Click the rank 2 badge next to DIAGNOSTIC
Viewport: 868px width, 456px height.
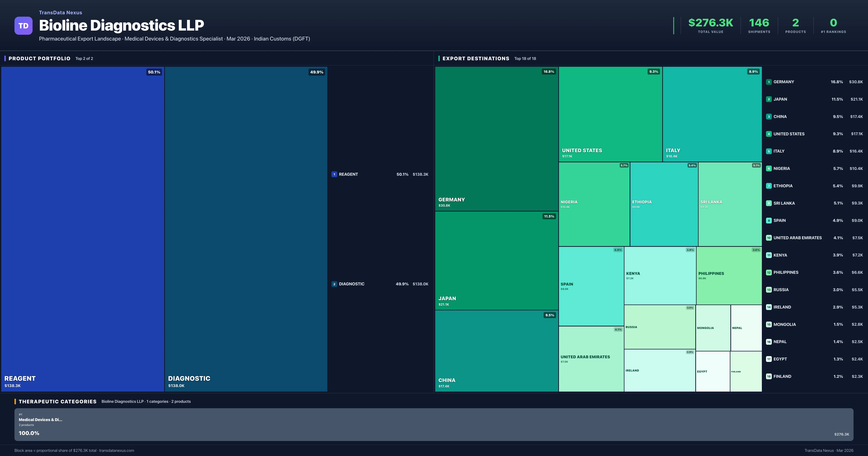click(334, 284)
